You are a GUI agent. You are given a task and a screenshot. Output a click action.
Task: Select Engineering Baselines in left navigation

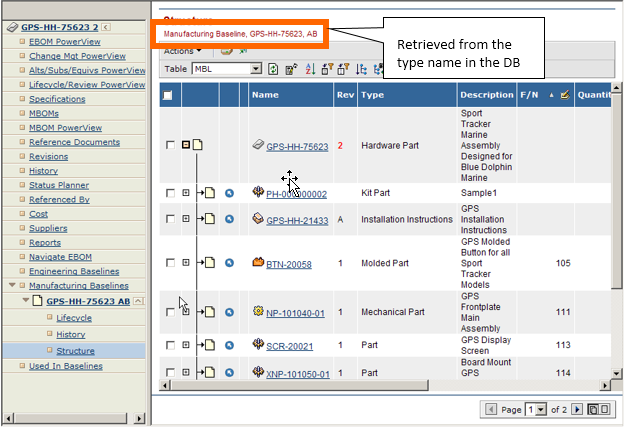click(74, 271)
